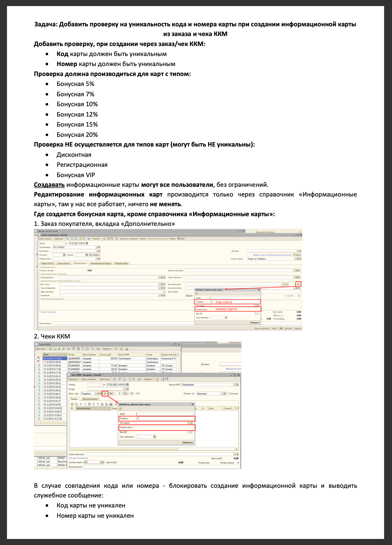392x545 pixels.
Task: Open help in the Чек ККМ: продажа toolbar
Action: [158, 379]
